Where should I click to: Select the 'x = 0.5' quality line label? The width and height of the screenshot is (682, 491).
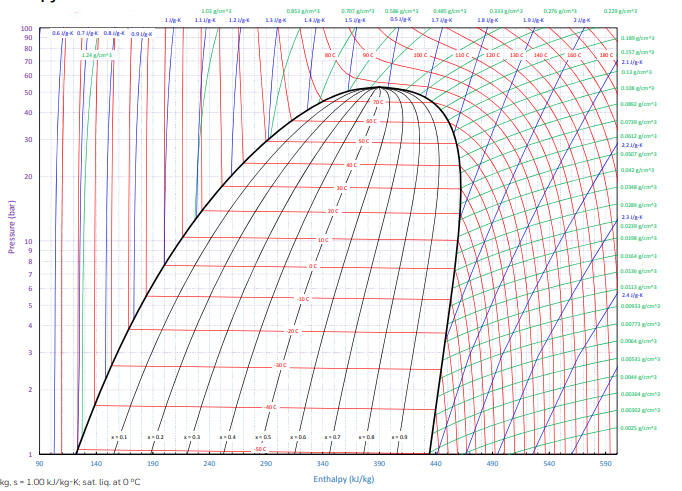(x=263, y=437)
